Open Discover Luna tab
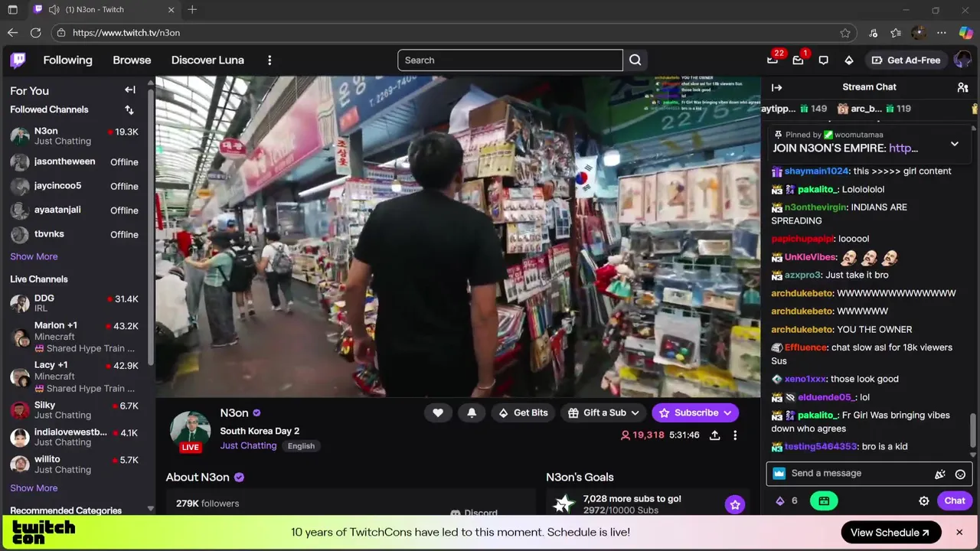 click(x=207, y=60)
